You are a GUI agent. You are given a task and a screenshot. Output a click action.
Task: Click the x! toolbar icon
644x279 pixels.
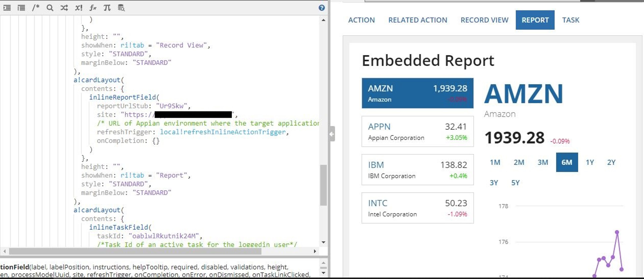coord(78,8)
